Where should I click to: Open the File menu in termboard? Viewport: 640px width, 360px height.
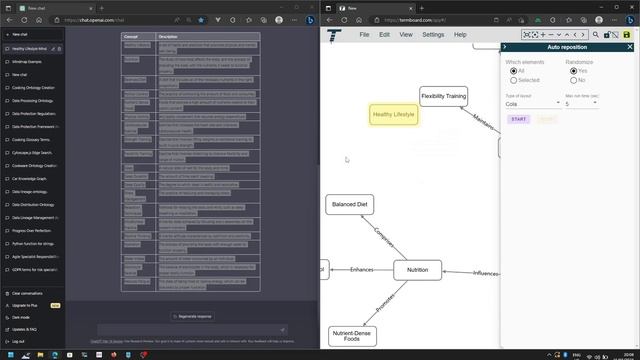(x=364, y=35)
